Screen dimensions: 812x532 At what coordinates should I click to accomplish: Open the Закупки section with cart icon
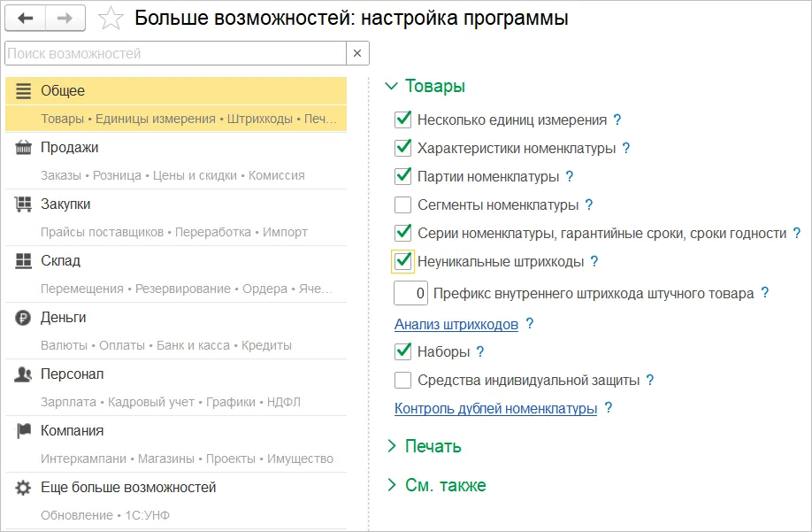[x=24, y=204]
